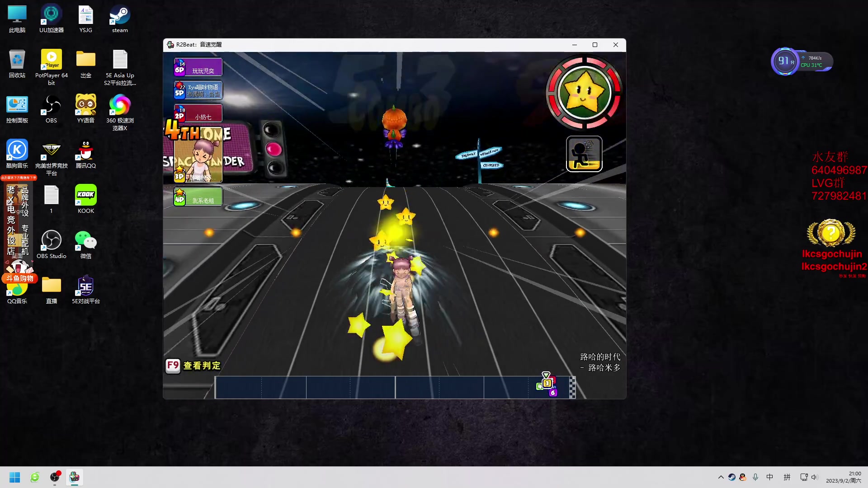
Task: Click the F9 查看判定 button
Action: [x=193, y=366]
